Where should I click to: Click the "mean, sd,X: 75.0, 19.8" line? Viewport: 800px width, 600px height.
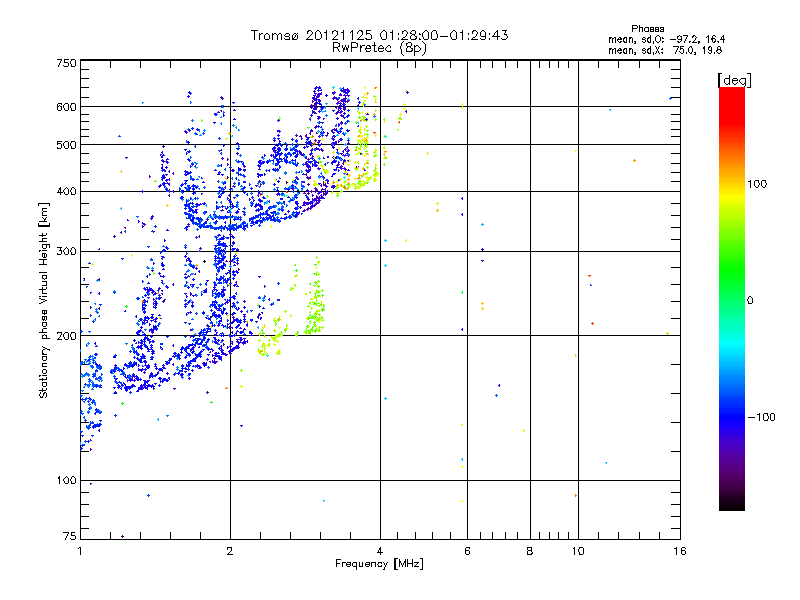click(665, 50)
